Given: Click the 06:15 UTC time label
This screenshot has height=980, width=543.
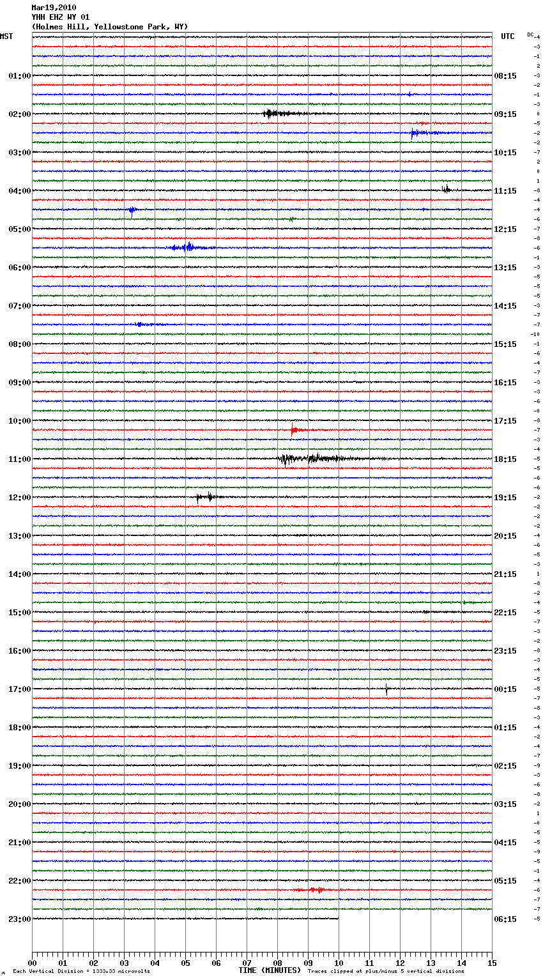Looking at the screenshot, I should (x=505, y=919).
